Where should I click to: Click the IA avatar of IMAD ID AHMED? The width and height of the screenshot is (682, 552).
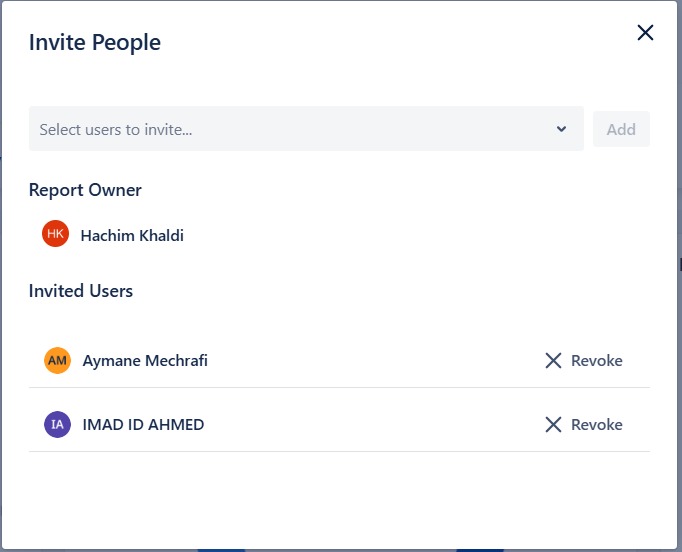click(x=57, y=425)
